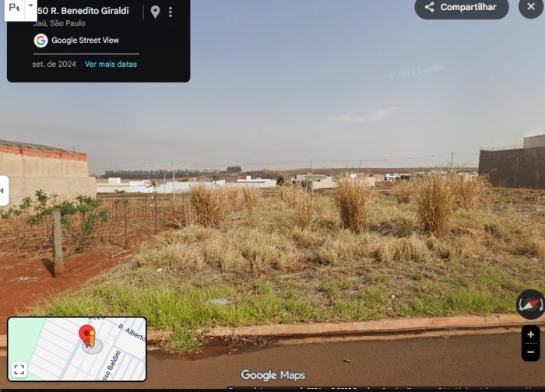Expand the collapsed side panel arrow
The width and height of the screenshot is (545, 392).
tap(3, 191)
